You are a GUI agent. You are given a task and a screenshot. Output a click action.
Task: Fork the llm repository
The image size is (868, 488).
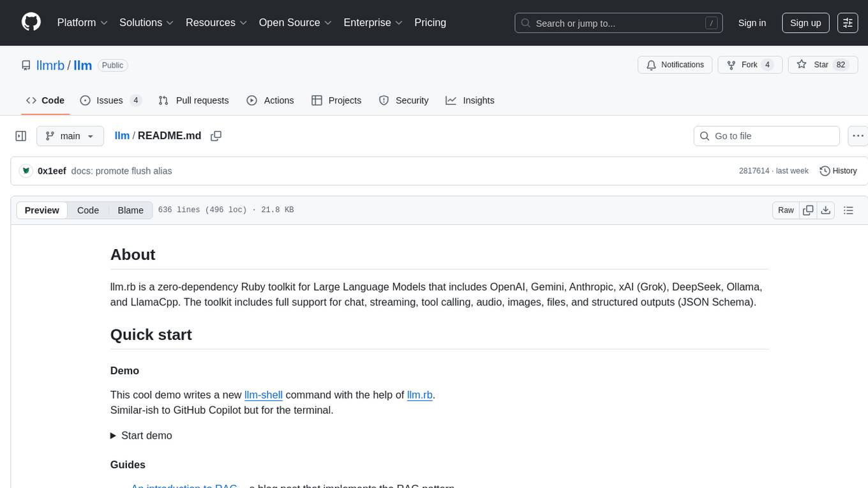[750, 65]
